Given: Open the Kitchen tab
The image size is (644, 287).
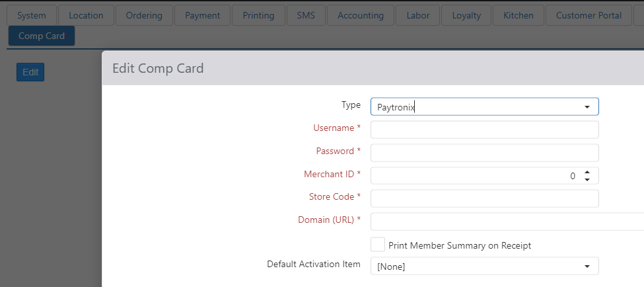Looking at the screenshot, I should tap(519, 16).
